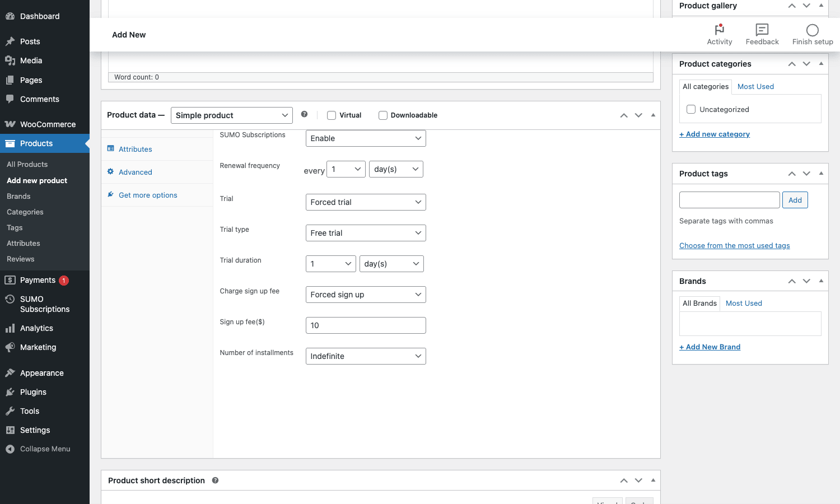The image size is (840, 504).
Task: Open the Simple product type dropdown
Action: (232, 115)
